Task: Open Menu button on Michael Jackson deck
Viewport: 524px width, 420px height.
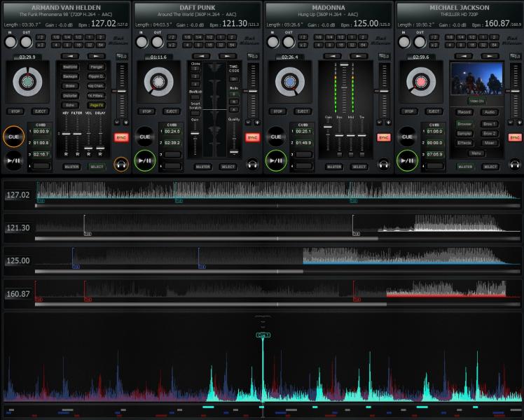Action: click(476, 153)
